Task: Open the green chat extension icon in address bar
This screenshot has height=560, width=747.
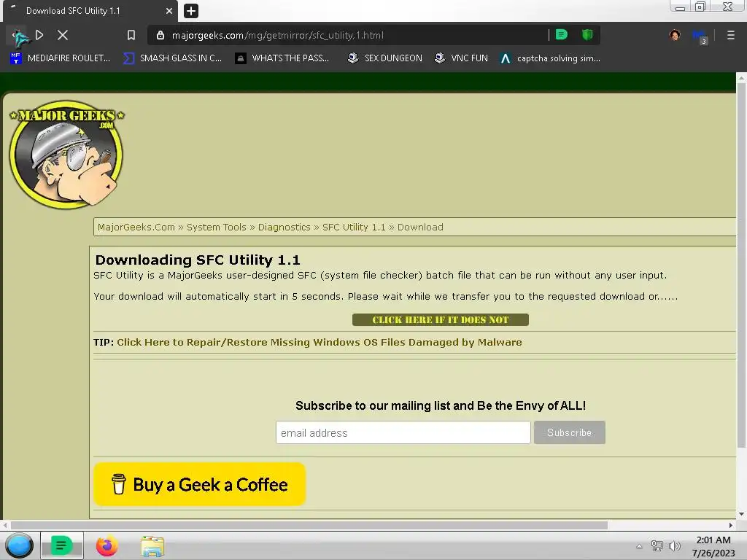Action: [562, 35]
